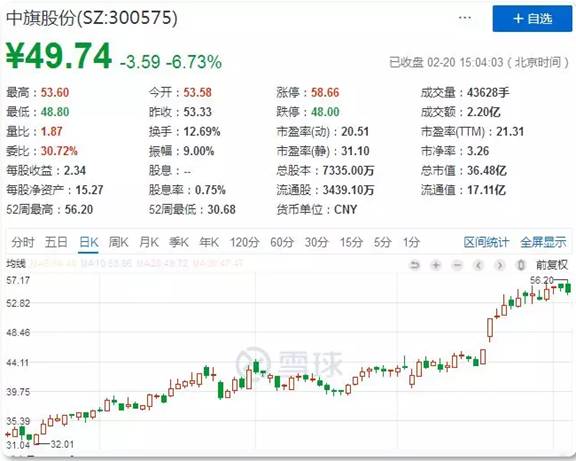
Task: Open 区间统计 range statistics
Action: pos(486,242)
